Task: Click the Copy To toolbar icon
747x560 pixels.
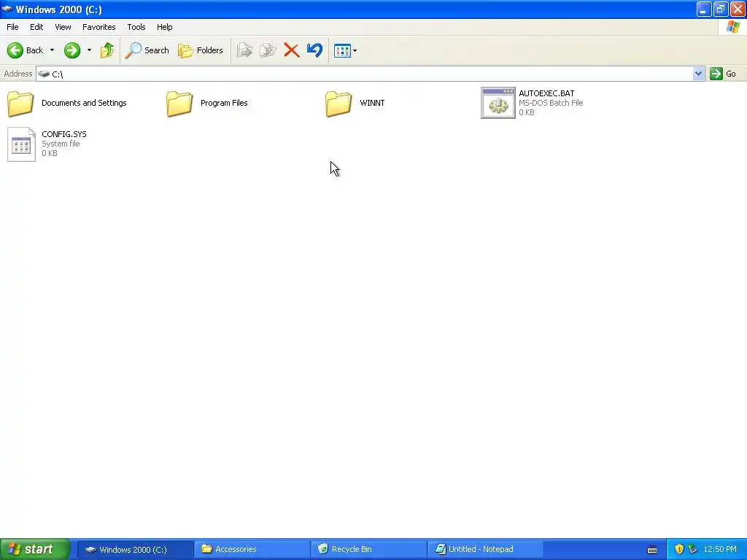Action: pos(268,50)
